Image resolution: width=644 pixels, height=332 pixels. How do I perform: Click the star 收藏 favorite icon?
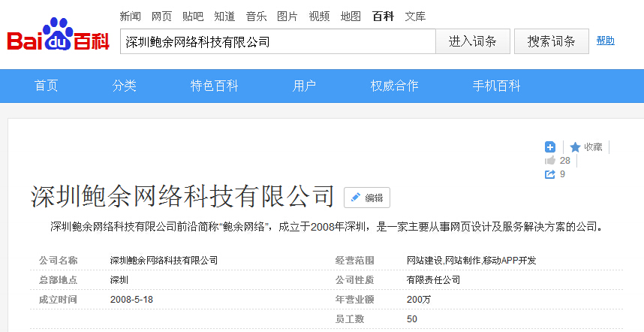point(575,147)
